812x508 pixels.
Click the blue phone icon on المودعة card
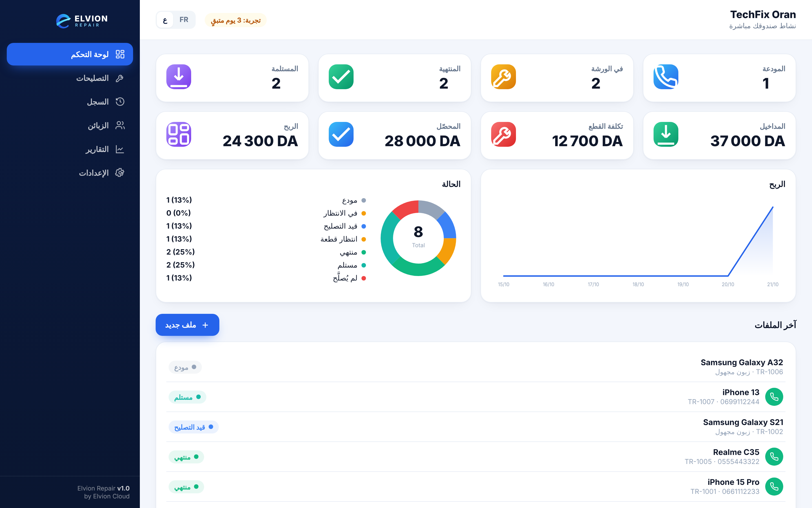tap(666, 76)
